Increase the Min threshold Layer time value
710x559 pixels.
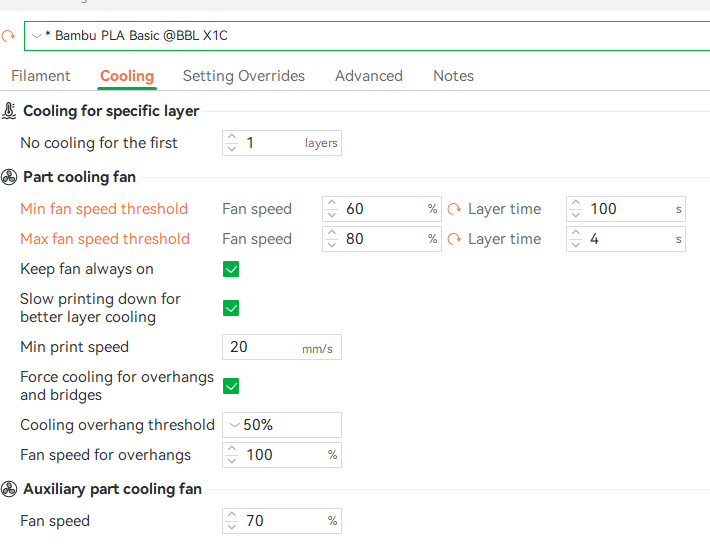pyautogui.click(x=576, y=203)
